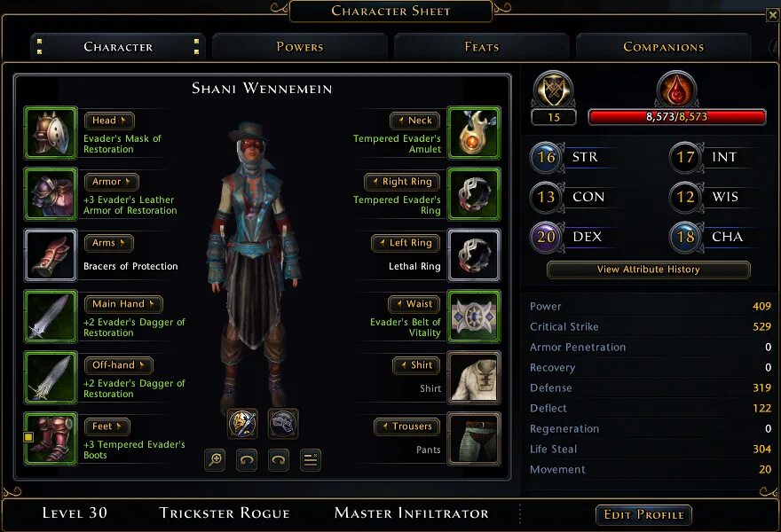Image resolution: width=781 pixels, height=532 pixels.
Task: Click the View Attribute History button
Action: 649,270
